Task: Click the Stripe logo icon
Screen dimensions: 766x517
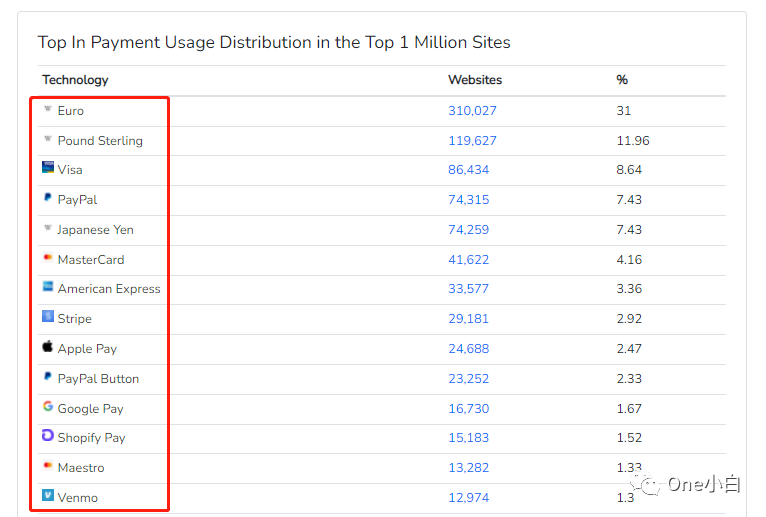Action: (x=48, y=318)
